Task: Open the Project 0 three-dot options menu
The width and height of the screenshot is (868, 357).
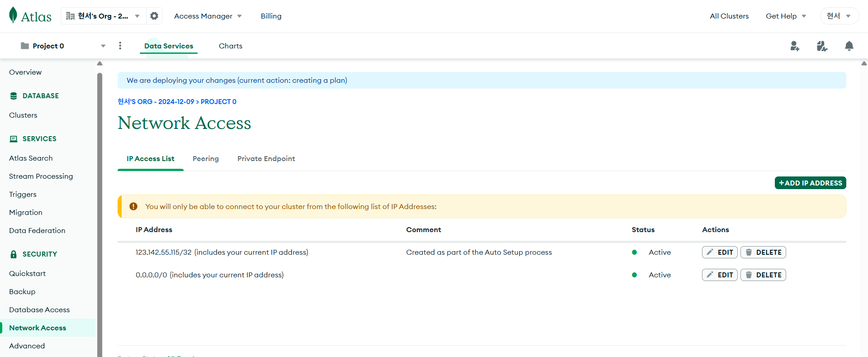Action: 120,46
